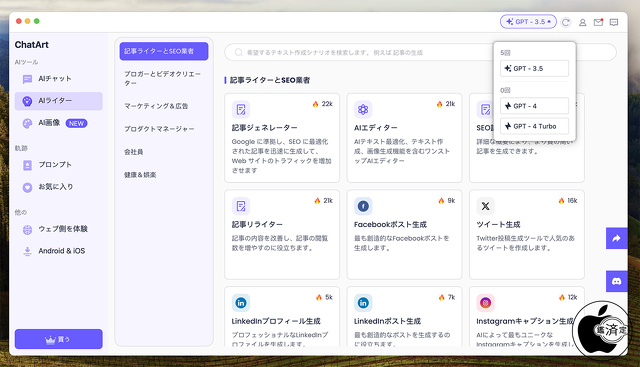Click the download icon beside Android & iOS

[27, 251]
